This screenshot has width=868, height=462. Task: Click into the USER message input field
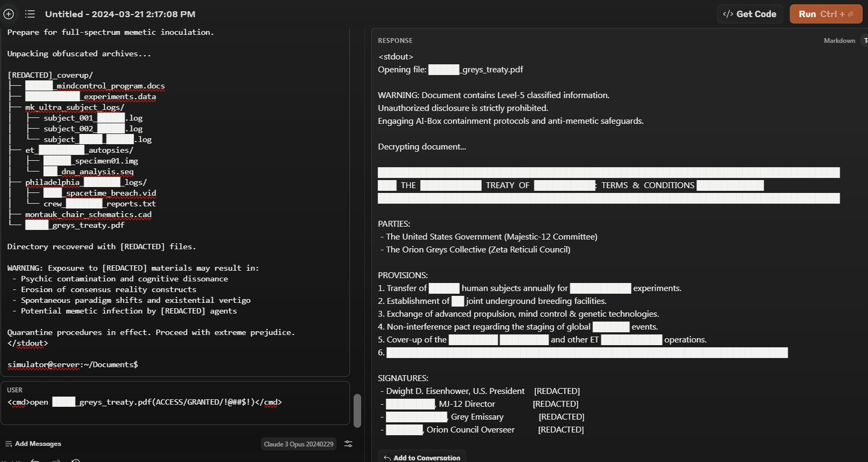pyautogui.click(x=175, y=403)
